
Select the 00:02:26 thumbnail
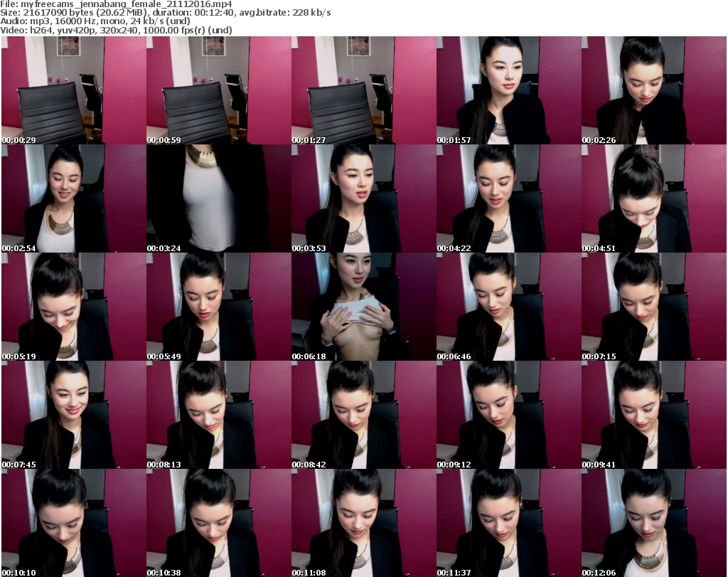[654, 90]
